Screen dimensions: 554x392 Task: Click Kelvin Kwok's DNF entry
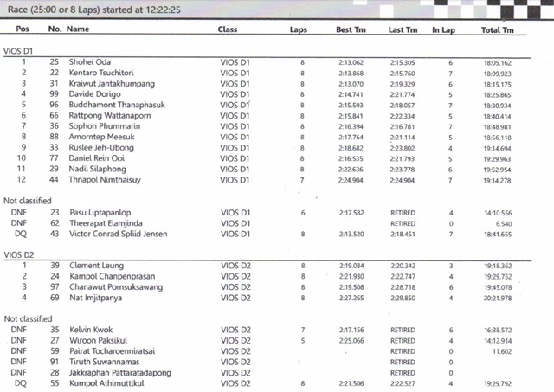(93, 330)
